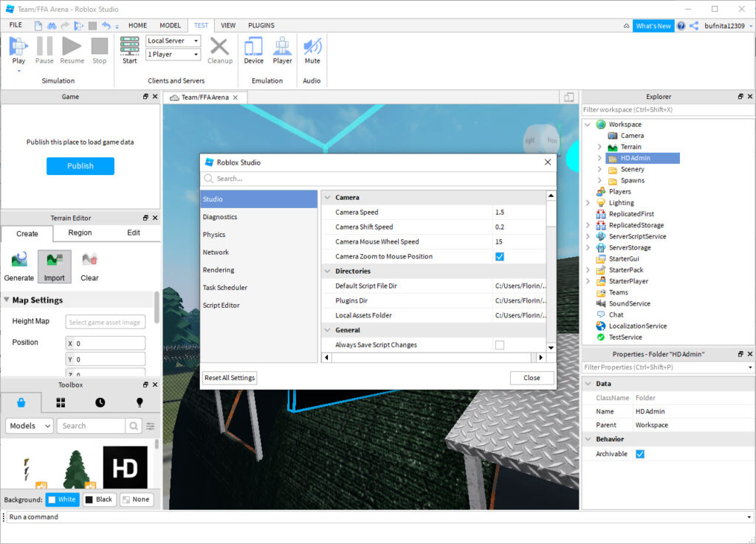This screenshot has width=756, height=544.
Task: Click Reset All Settings button
Action: coord(230,378)
